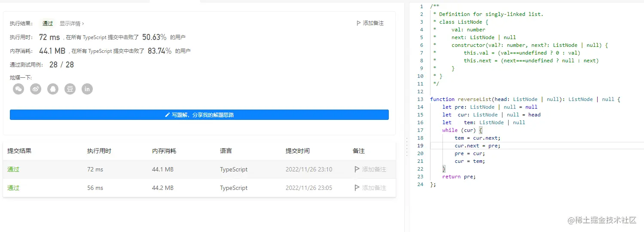
Task: Click line 14 let pre declaration
Action: (x=490, y=107)
